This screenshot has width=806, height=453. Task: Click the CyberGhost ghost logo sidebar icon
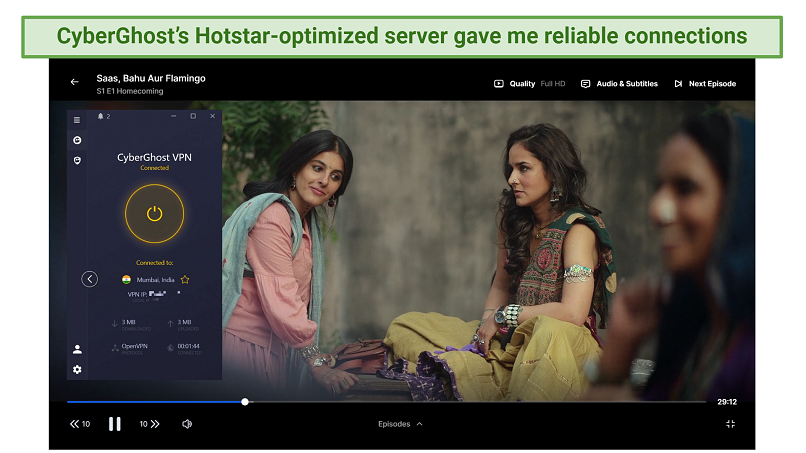pyautogui.click(x=77, y=140)
